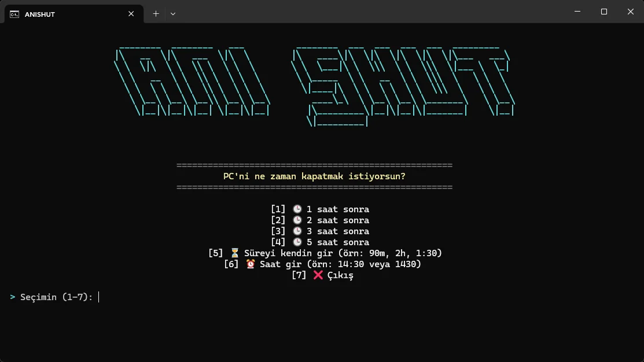Open a new terminal tab
Image resolution: width=644 pixels, height=362 pixels.
(x=156, y=14)
